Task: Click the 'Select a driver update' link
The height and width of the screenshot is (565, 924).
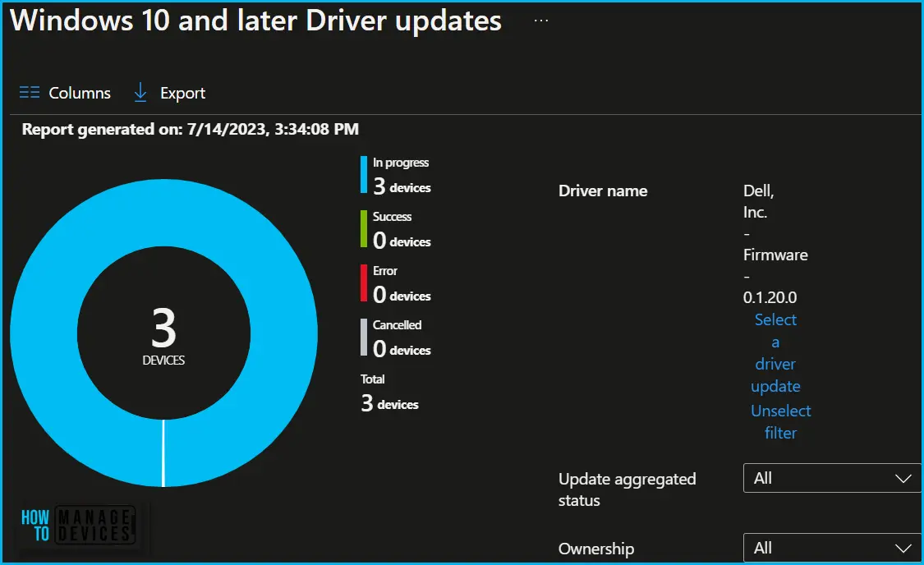Action: 775,352
